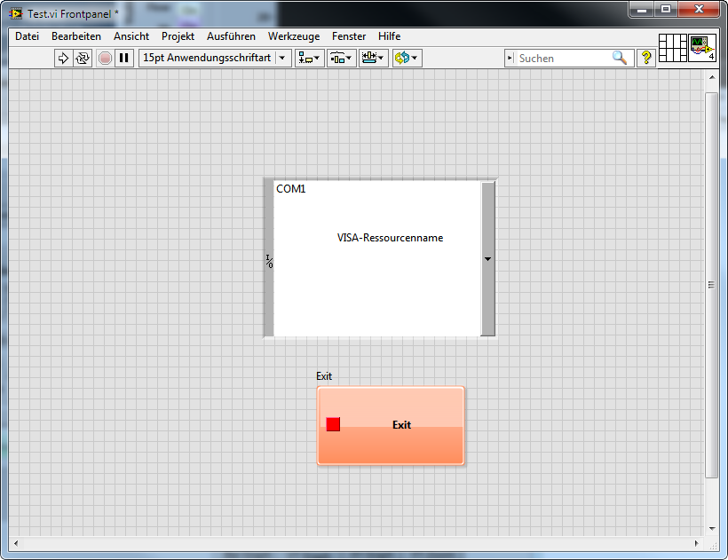Screen dimensions: 728x560
Task: Click the magnifying glass search icon
Action: 620,58
